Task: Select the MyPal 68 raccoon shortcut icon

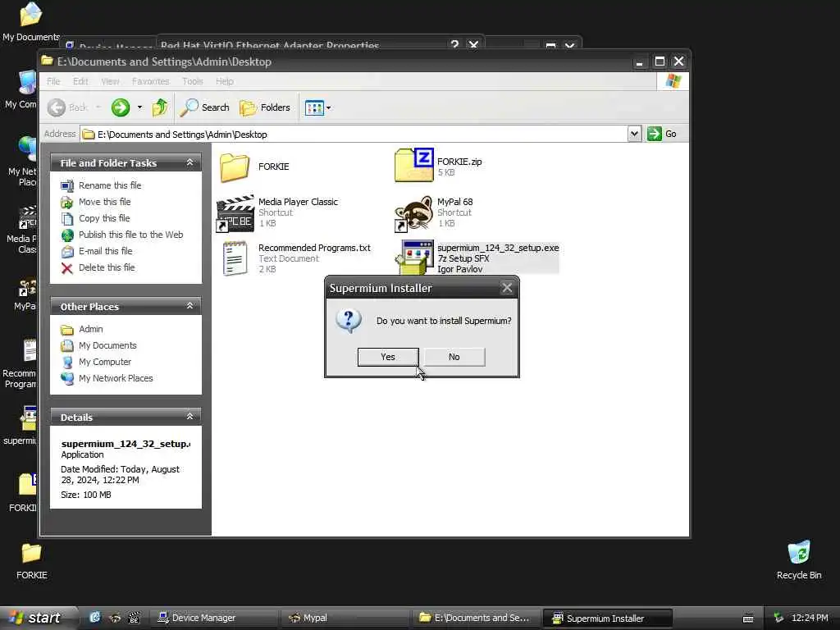Action: [413, 213]
